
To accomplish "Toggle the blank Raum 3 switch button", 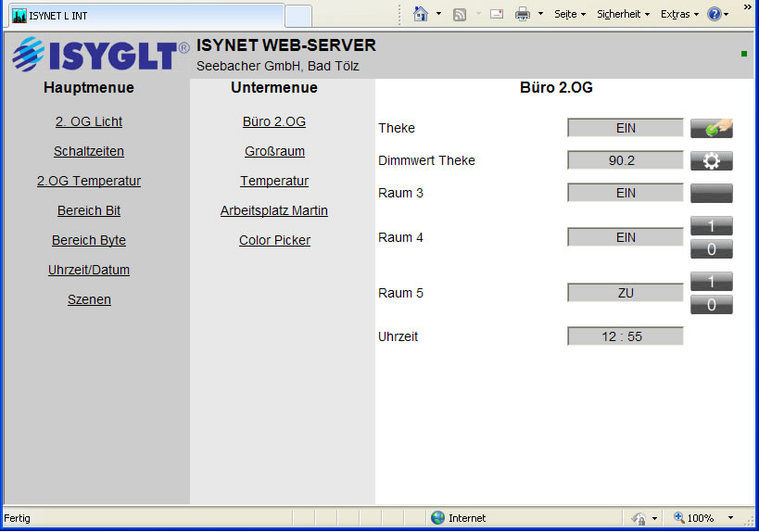I will point(711,193).
